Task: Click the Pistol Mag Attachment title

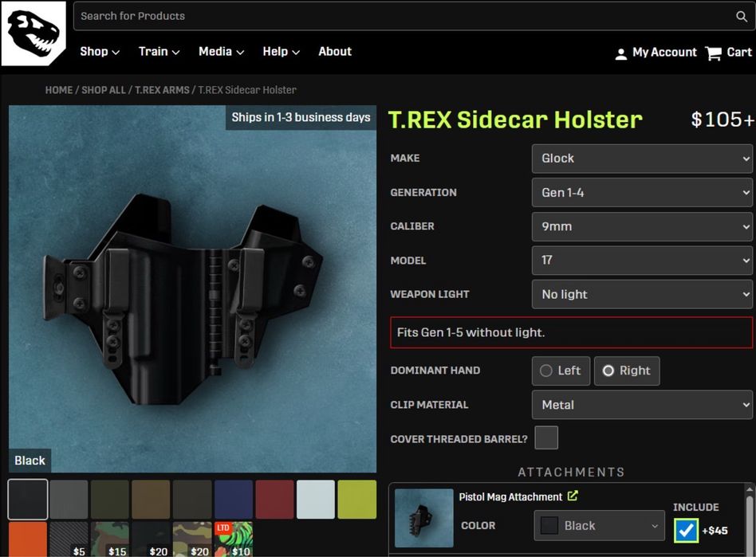Action: [x=510, y=496]
